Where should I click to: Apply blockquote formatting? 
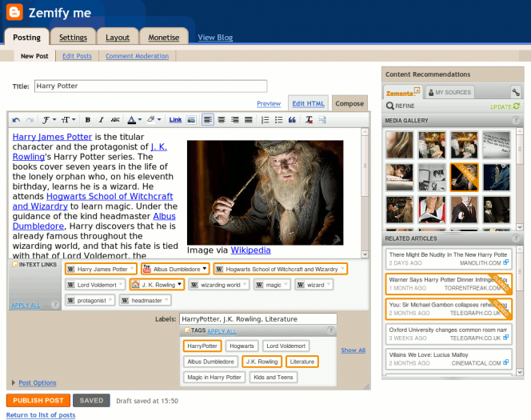click(292, 119)
